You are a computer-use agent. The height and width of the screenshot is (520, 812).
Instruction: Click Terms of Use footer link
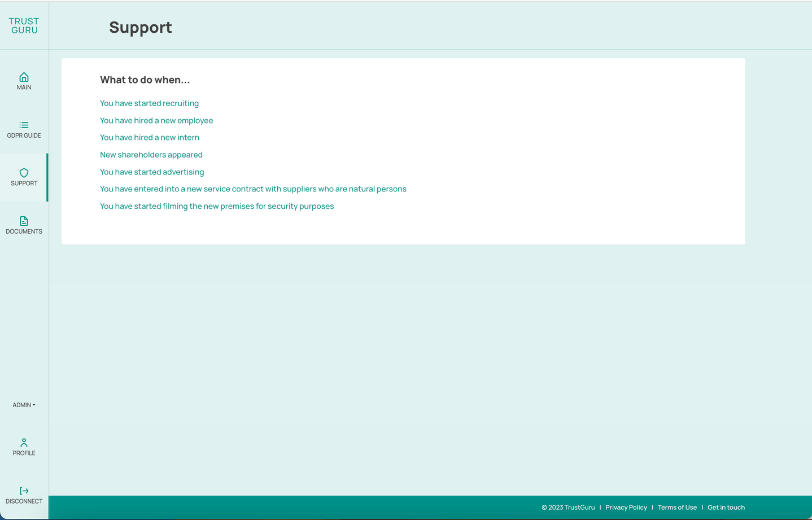(677, 508)
